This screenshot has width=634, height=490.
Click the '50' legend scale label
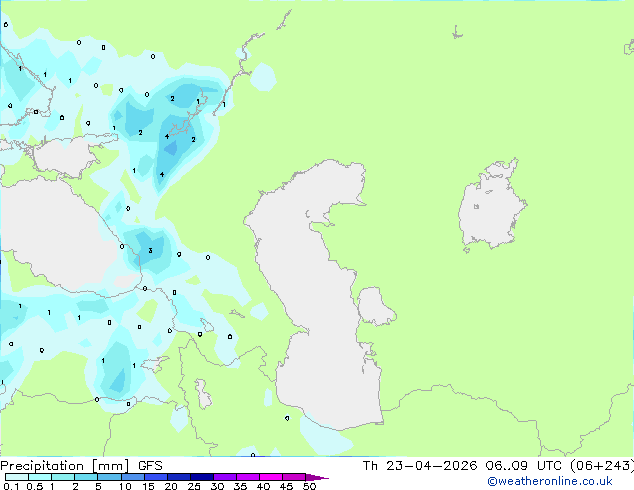pos(309,486)
